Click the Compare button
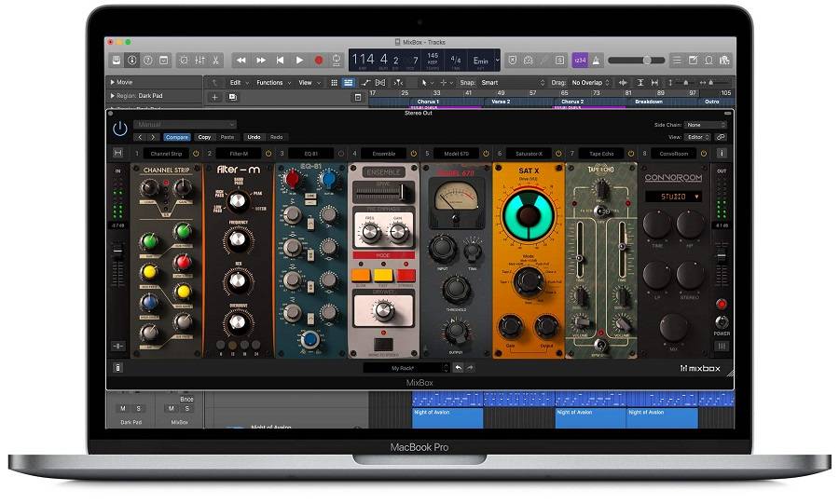The image size is (839, 504). [177, 137]
